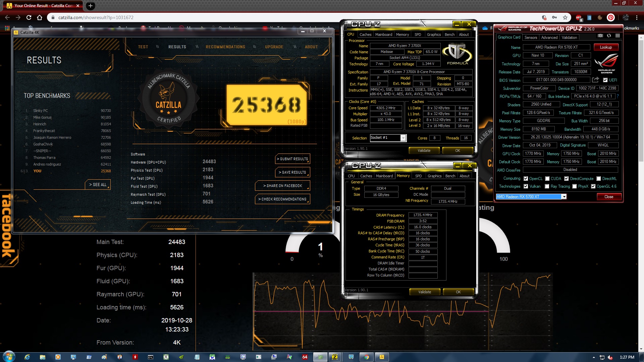The height and width of the screenshot is (362, 644).
Task: Open the Bench tab in upper CPU-Z window
Action: (x=449, y=35)
